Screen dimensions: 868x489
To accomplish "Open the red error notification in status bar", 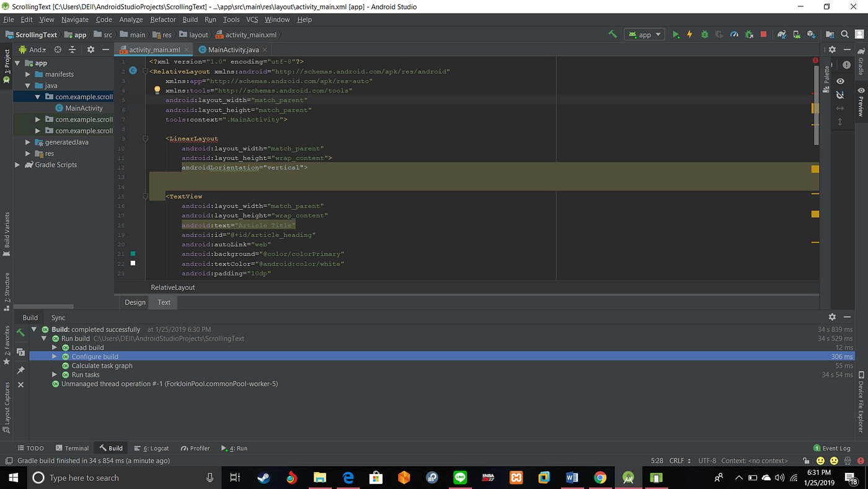I will click(861, 460).
